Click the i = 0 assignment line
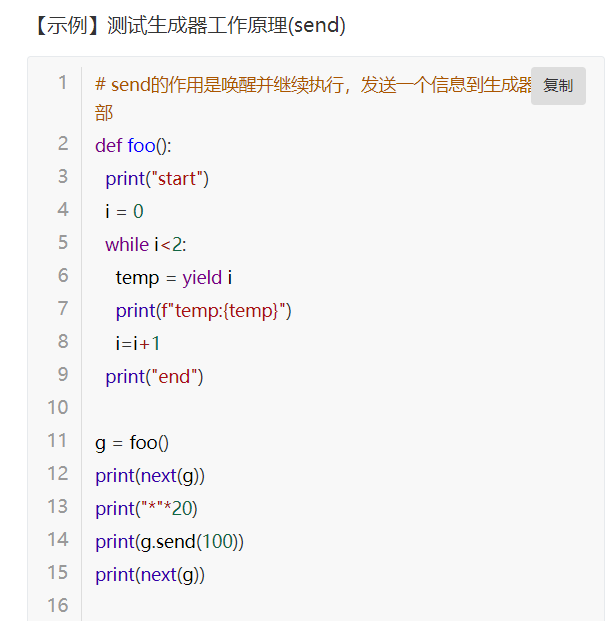Image resolution: width=616 pixels, height=621 pixels. pos(124,211)
